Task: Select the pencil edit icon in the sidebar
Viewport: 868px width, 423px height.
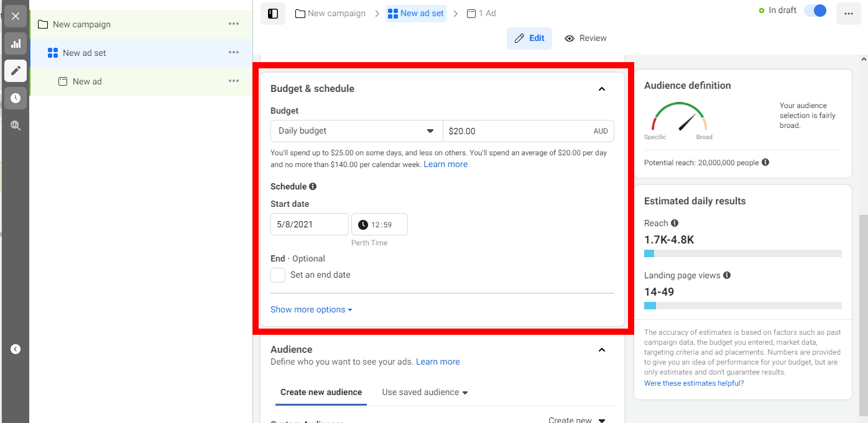Action: (16, 71)
